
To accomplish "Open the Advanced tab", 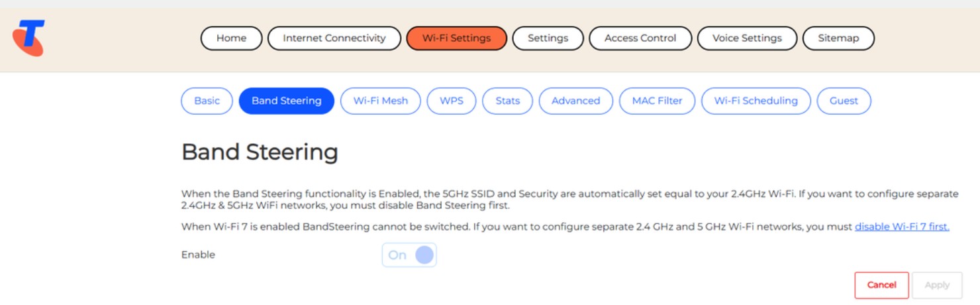I will (575, 101).
